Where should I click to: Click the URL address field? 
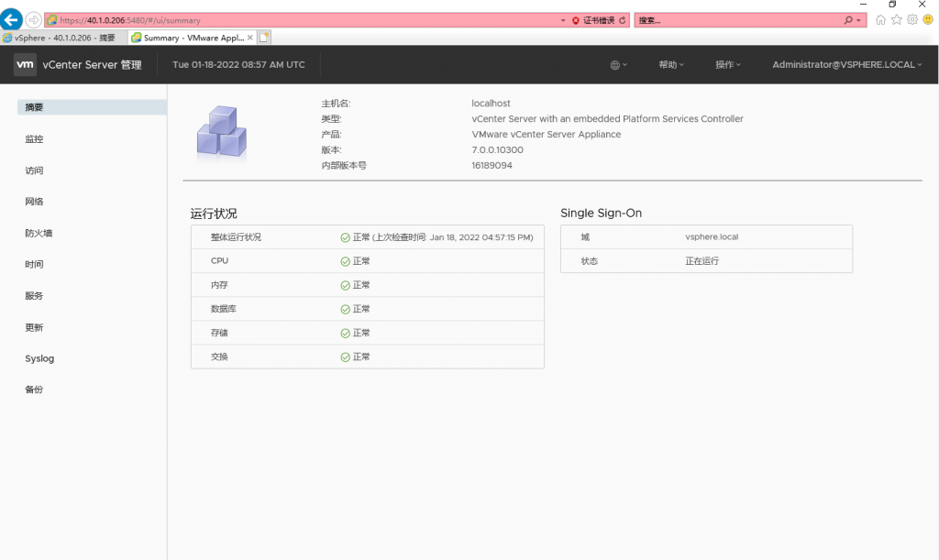[x=303, y=20]
